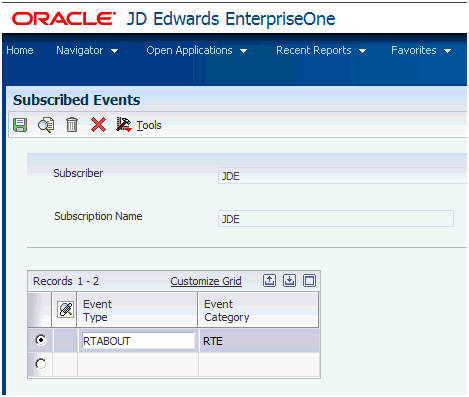The image size is (469, 397).
Task: Open the find/search records icon
Action: pyautogui.click(x=46, y=125)
